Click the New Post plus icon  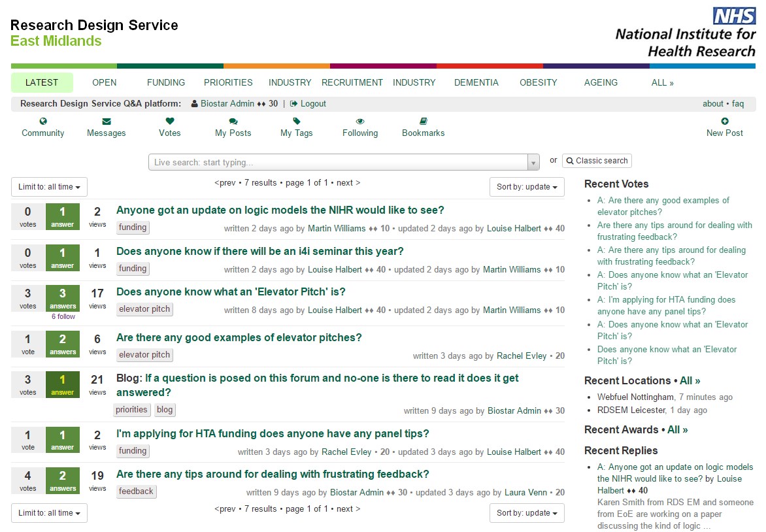pyautogui.click(x=725, y=122)
